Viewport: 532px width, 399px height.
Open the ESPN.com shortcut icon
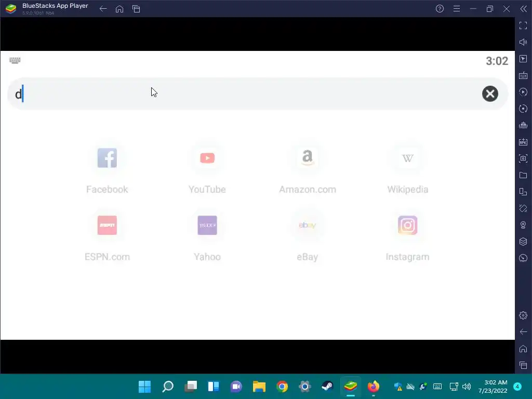coord(107,225)
